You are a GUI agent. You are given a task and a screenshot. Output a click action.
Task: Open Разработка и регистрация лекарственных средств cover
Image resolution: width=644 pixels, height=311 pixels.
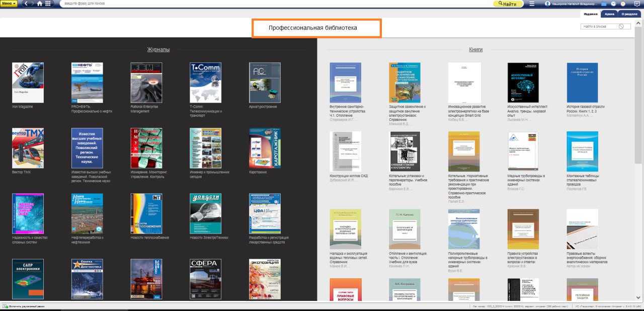265,213
